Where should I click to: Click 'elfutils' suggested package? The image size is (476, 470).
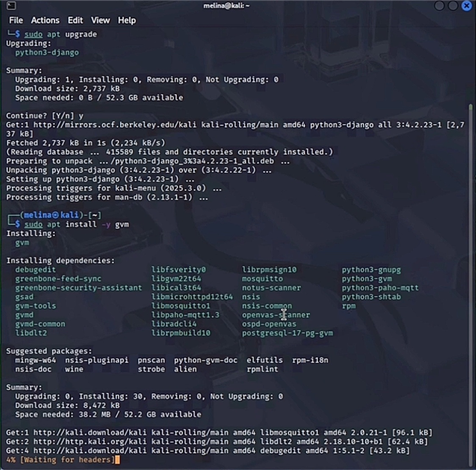coord(264,360)
